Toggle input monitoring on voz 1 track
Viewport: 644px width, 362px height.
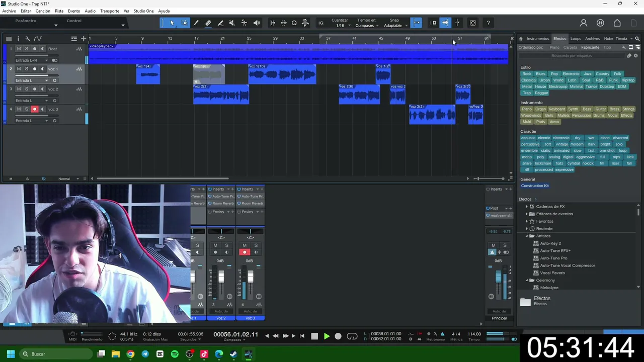[42, 69]
